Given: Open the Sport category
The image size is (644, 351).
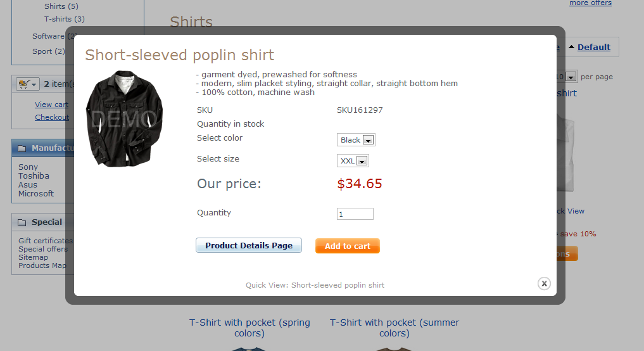Looking at the screenshot, I should point(48,51).
